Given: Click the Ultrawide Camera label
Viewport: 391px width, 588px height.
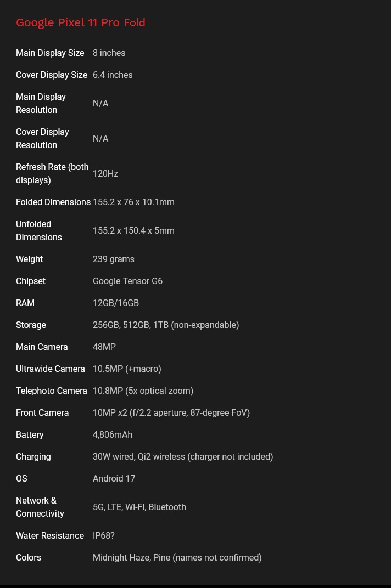Looking at the screenshot, I should 51,369.
